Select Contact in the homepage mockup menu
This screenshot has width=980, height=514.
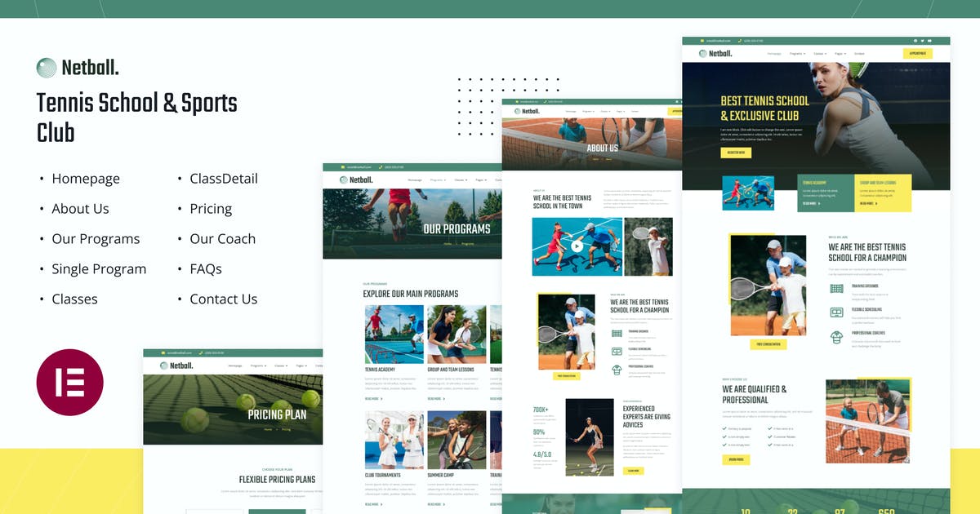click(859, 53)
